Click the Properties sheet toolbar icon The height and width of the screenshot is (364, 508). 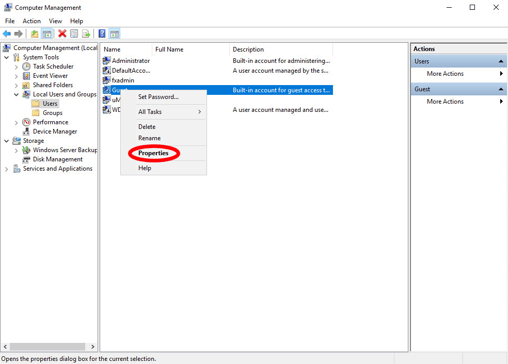74,34
